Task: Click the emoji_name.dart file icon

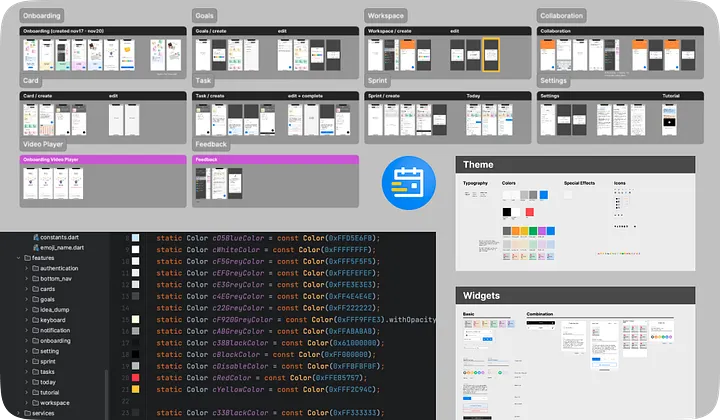Action: (36, 247)
